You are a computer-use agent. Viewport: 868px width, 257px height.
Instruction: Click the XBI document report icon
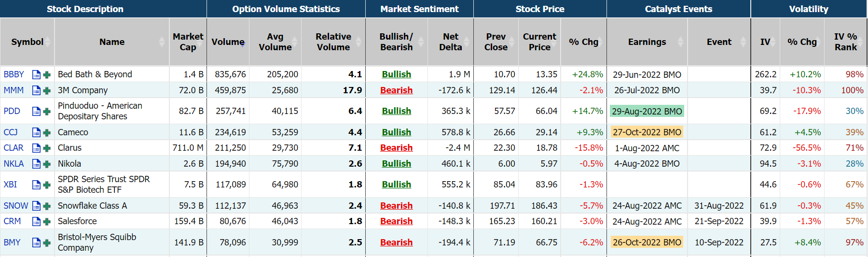(36, 185)
